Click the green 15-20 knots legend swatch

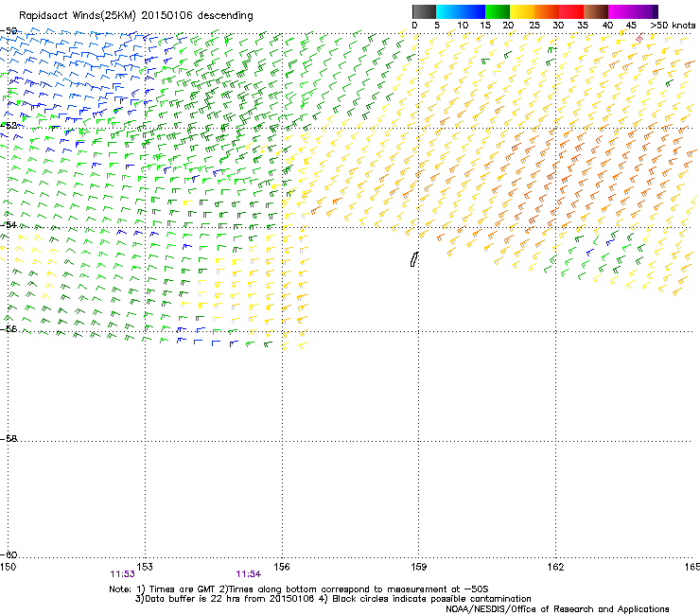pyautogui.click(x=498, y=11)
